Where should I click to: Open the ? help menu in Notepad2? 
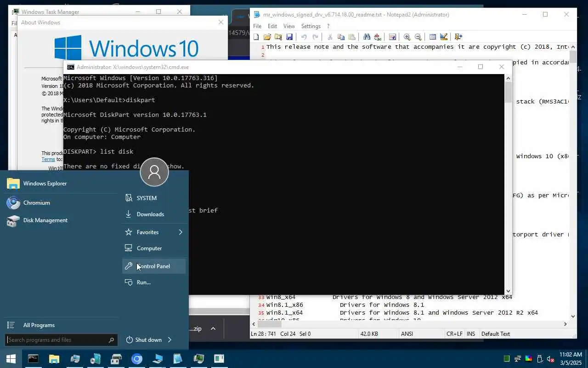[x=328, y=26]
